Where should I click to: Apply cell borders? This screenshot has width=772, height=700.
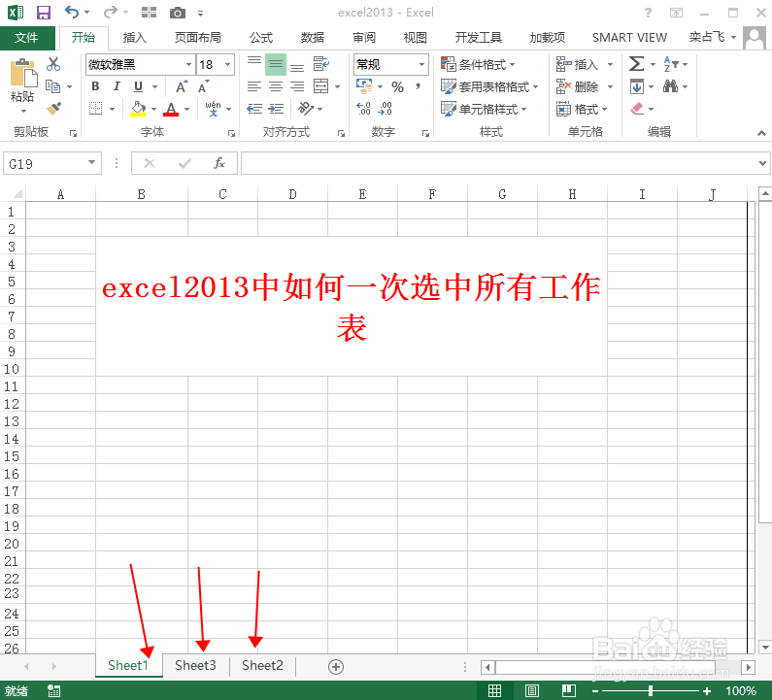[95, 109]
